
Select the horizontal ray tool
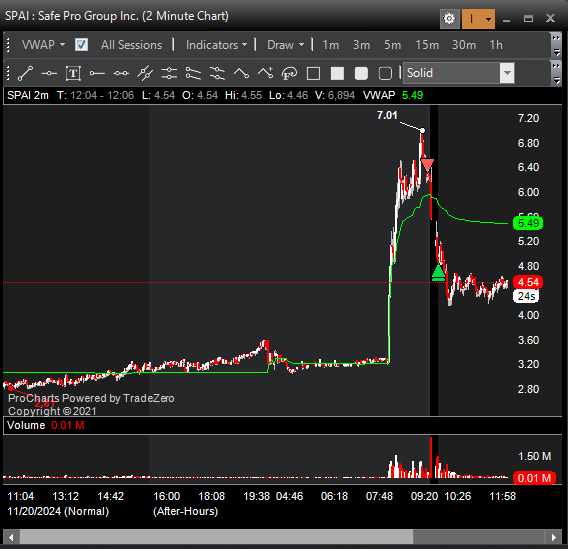tap(97, 73)
